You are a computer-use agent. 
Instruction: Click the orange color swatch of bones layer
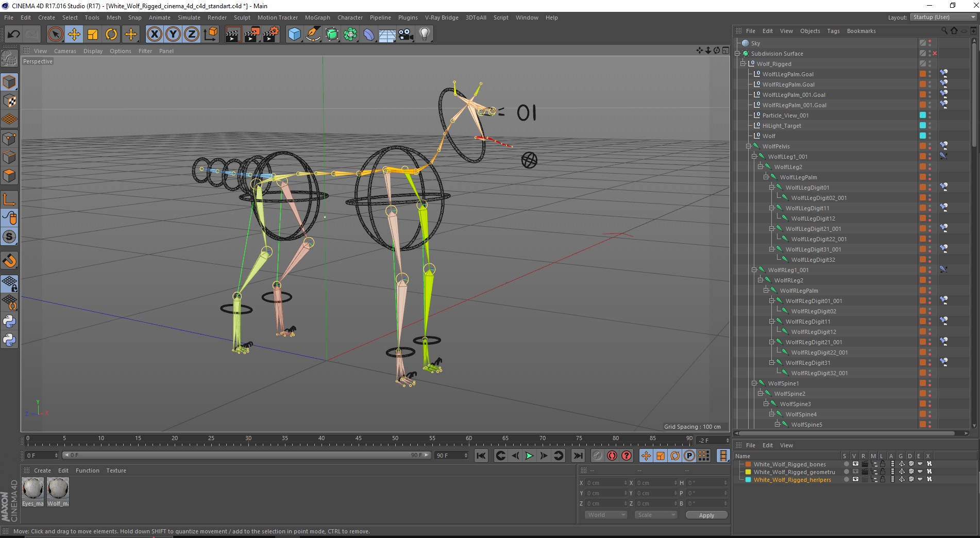[748, 464]
